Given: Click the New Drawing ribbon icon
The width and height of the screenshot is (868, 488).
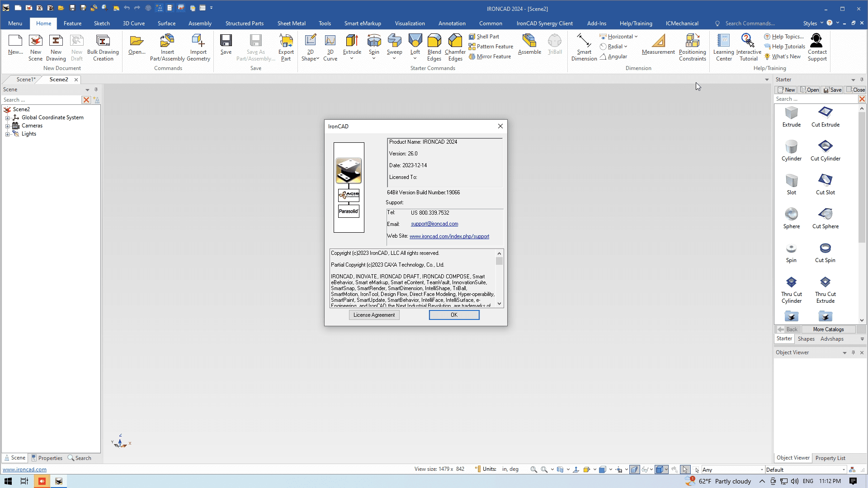Looking at the screenshot, I should click(56, 47).
